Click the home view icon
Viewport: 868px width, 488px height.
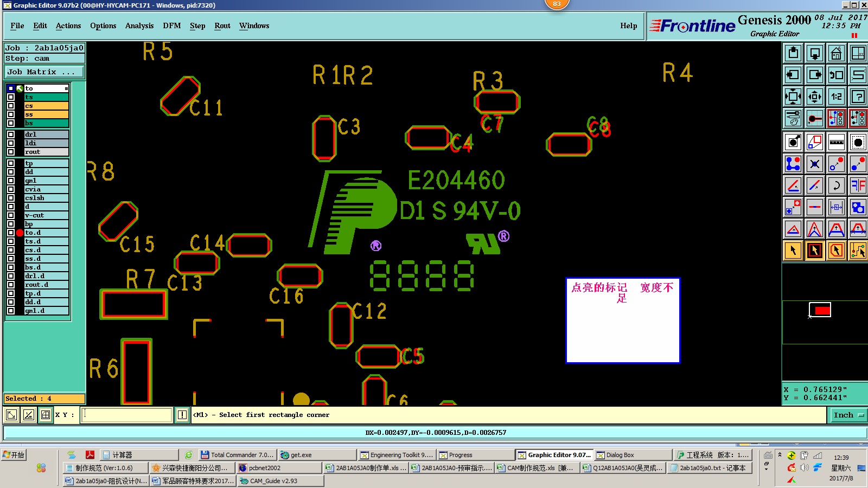coord(837,53)
